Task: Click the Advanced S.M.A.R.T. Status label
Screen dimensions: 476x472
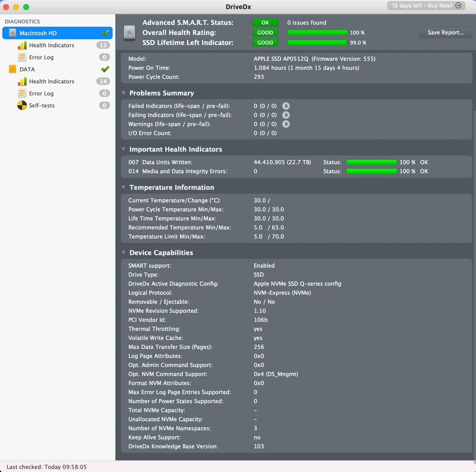Action: (x=188, y=23)
